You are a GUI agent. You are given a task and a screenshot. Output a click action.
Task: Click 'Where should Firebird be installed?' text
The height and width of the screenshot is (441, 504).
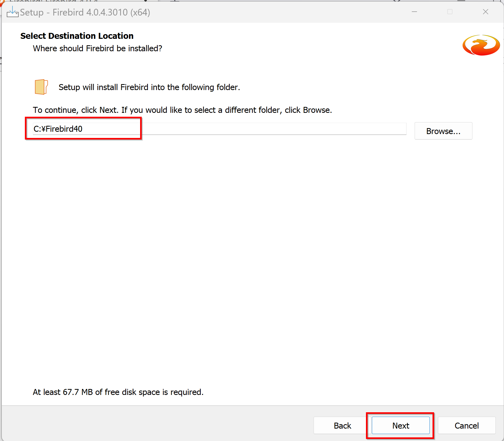[x=97, y=48]
